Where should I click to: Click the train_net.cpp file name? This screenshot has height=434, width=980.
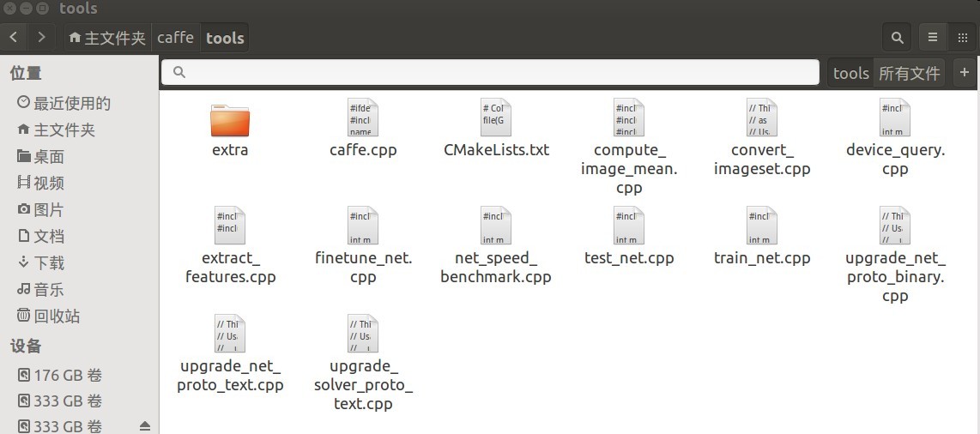click(763, 258)
